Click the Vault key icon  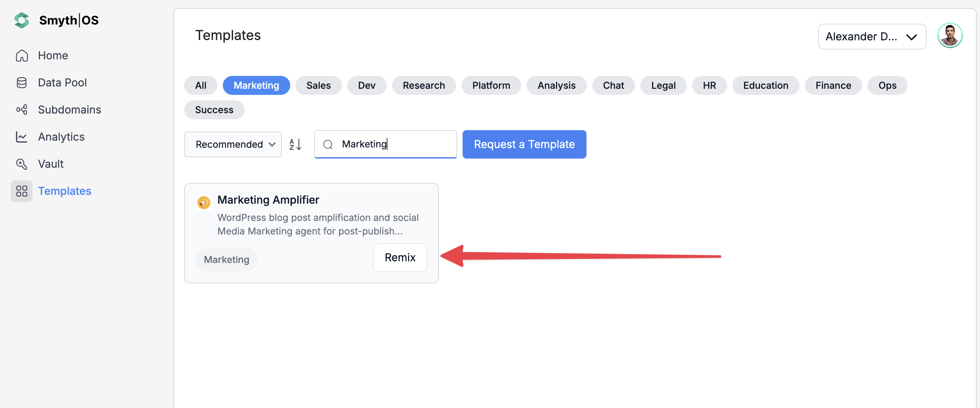(22, 164)
